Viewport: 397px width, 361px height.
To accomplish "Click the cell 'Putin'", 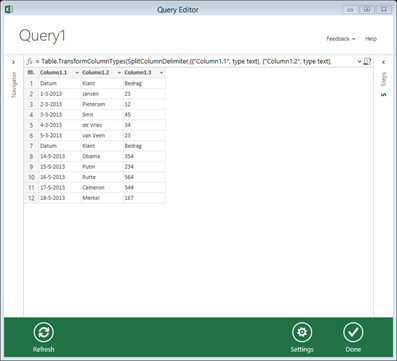I will click(102, 167).
